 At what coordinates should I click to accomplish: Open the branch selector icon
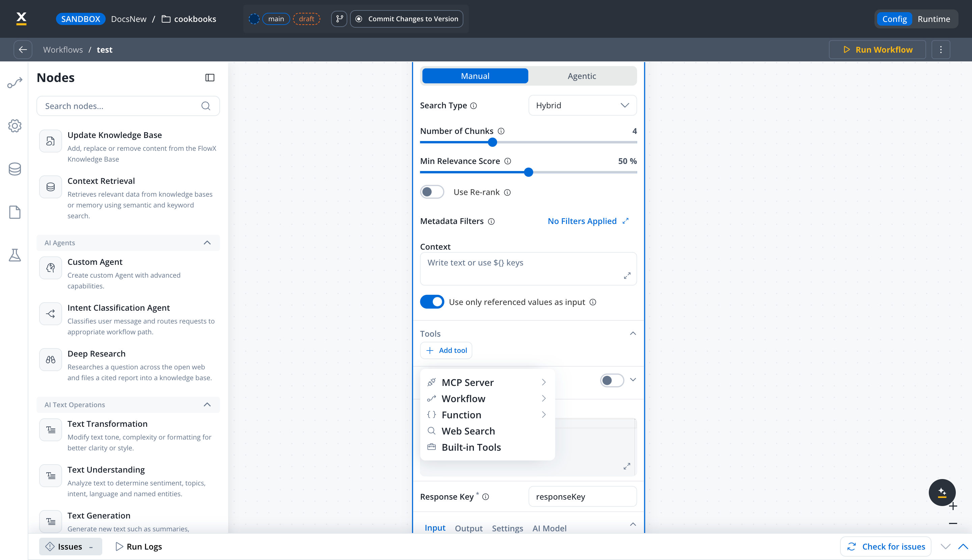[339, 19]
